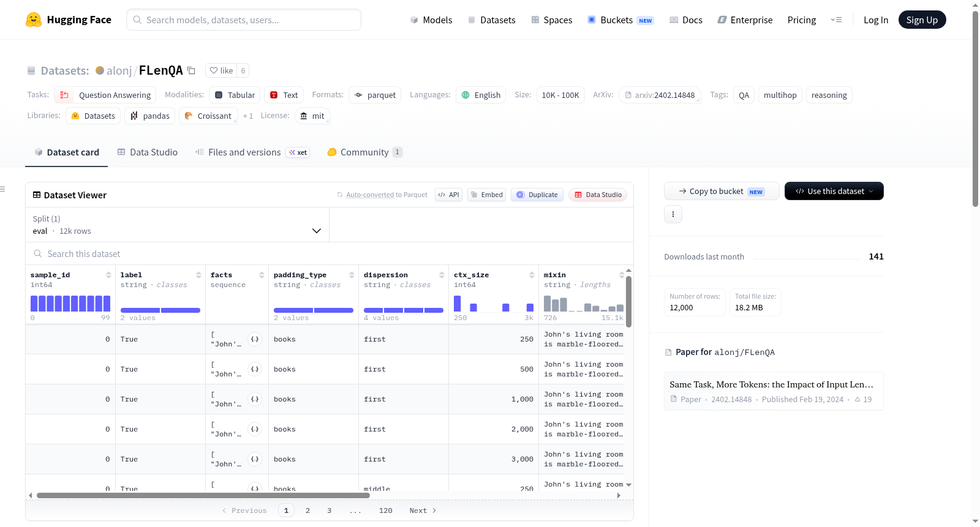Open the API option in viewer
Image resolution: width=980 pixels, height=527 pixels.
[x=448, y=195]
